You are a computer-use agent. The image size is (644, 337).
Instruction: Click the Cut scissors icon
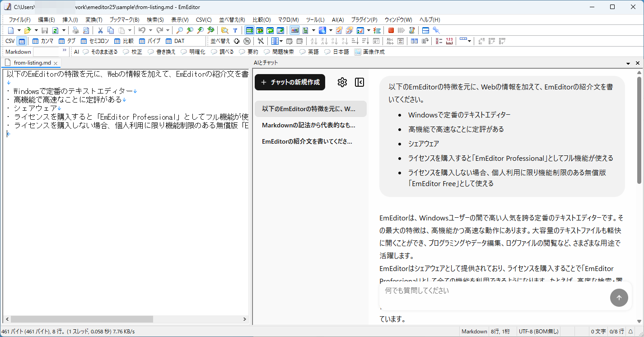(100, 30)
